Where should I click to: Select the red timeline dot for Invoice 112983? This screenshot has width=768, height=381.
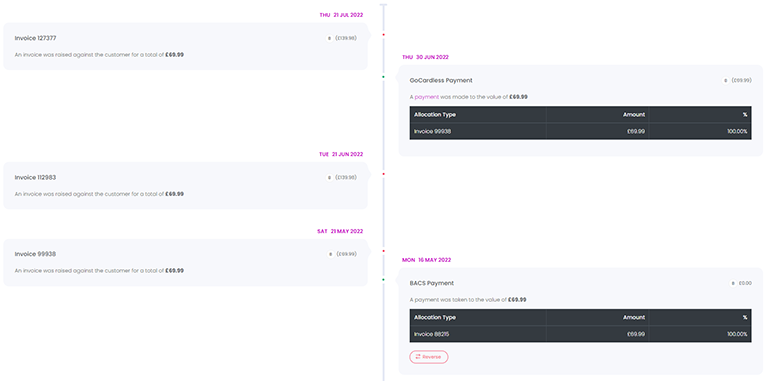pos(384,174)
